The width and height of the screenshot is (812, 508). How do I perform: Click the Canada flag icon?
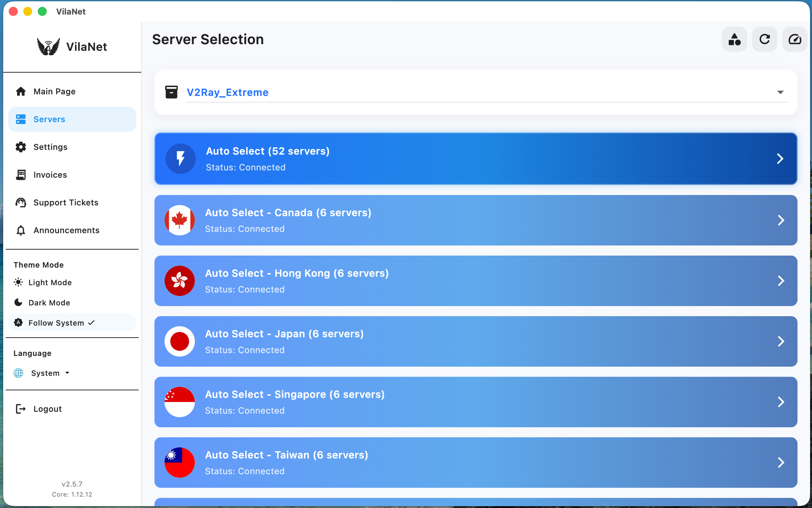pos(180,220)
